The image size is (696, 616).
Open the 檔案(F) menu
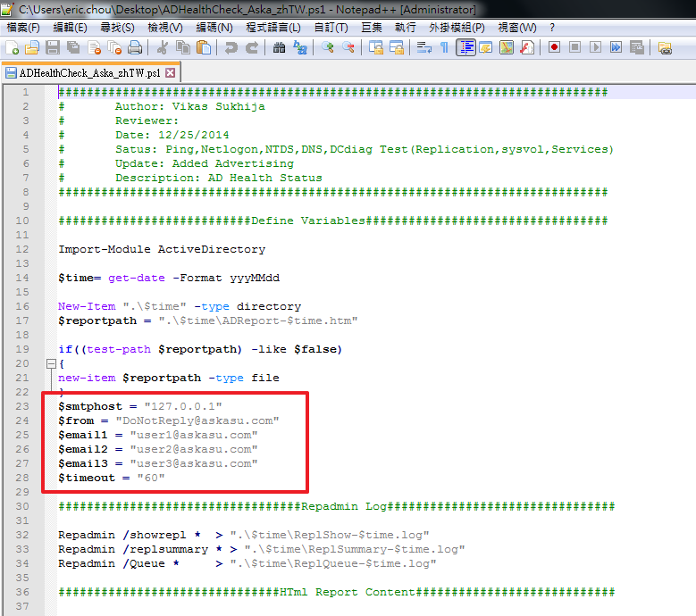coord(23,28)
